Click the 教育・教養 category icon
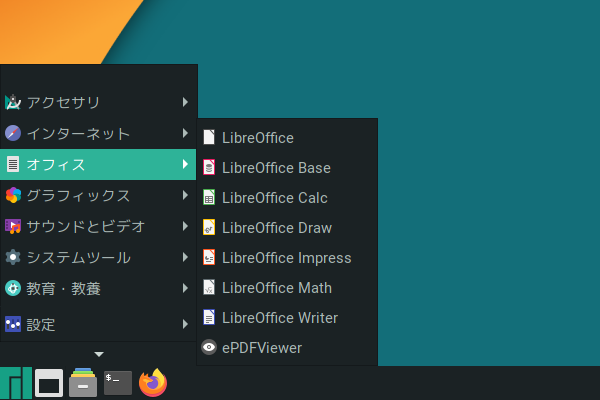The height and width of the screenshot is (400, 600). (x=13, y=288)
